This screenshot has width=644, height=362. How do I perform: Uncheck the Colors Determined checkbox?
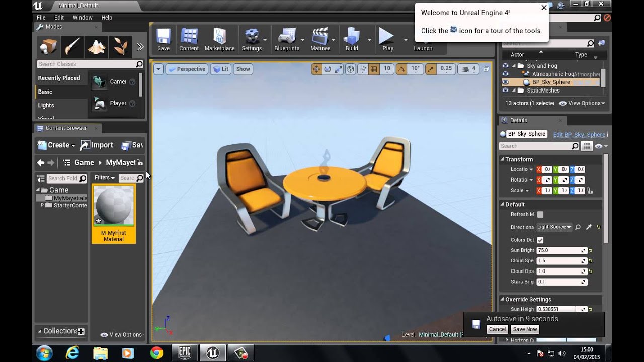540,240
